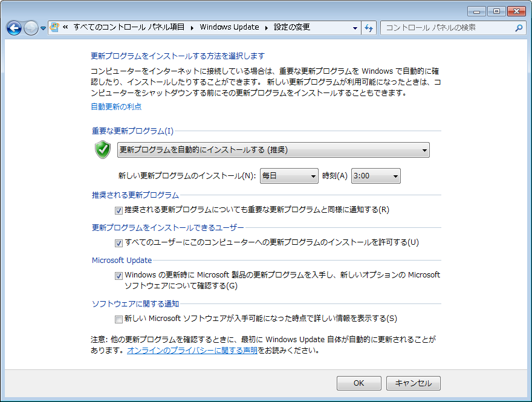
Task: Minimize the Windows Update settings window
Action: click(x=477, y=11)
